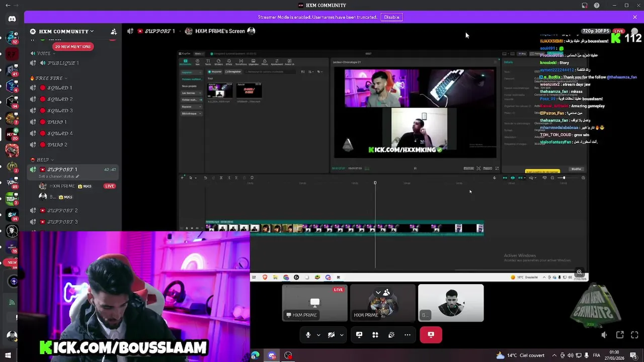Join the SQUAD 4 voice channel

(73, 133)
